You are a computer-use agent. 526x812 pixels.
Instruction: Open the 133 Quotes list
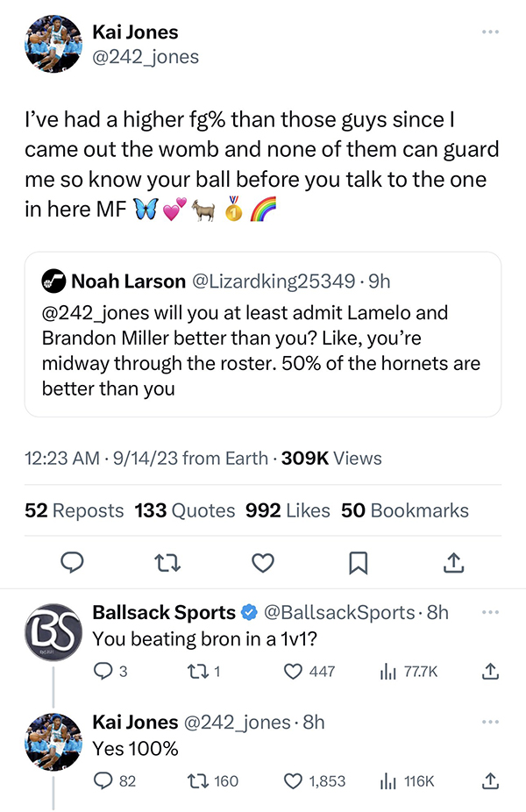click(185, 510)
